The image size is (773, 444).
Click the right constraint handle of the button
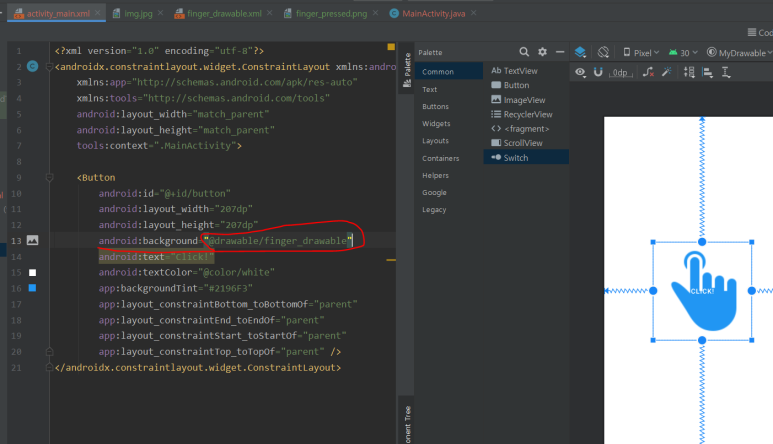752,291
